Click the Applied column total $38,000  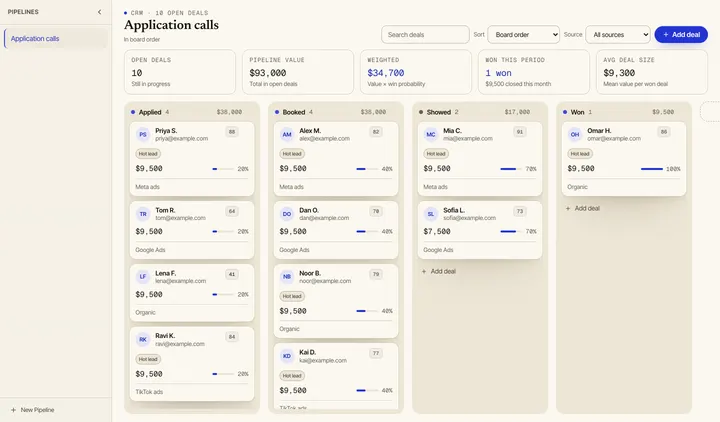(x=229, y=112)
